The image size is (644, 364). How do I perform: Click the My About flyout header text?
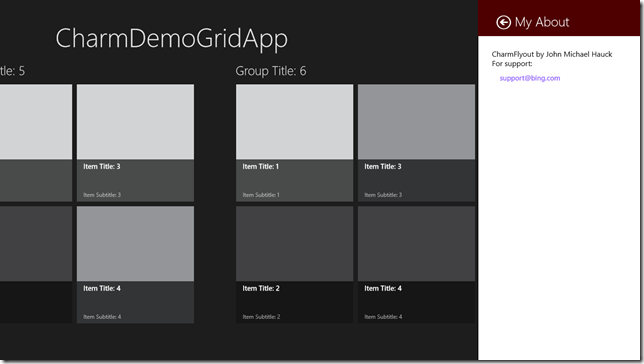click(542, 22)
